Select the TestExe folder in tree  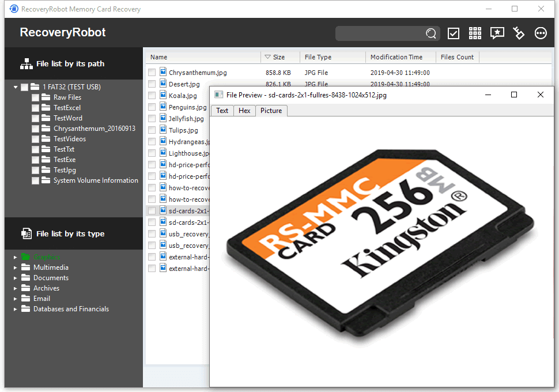click(65, 160)
